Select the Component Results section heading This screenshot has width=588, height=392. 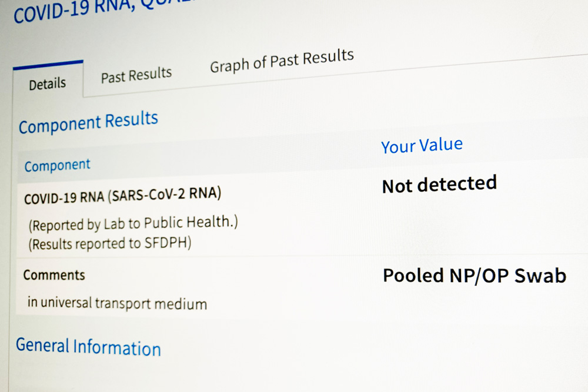click(89, 122)
